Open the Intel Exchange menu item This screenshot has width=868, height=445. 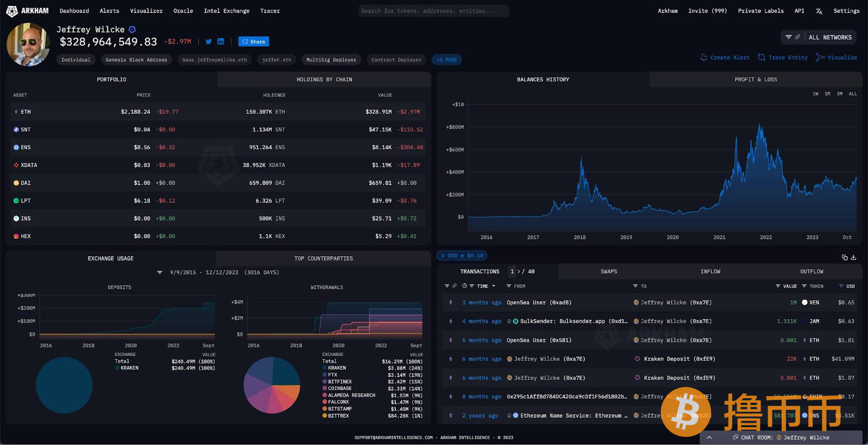pyautogui.click(x=227, y=11)
